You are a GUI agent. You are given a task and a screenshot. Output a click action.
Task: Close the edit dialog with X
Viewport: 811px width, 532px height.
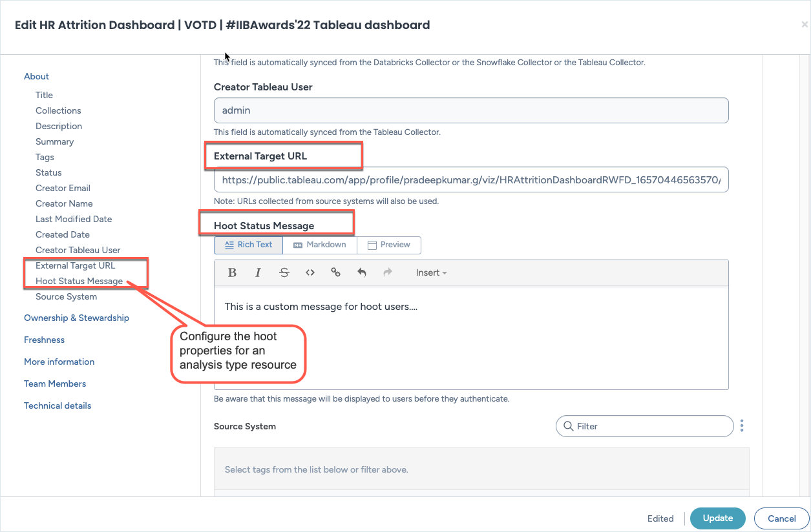pyautogui.click(x=805, y=25)
